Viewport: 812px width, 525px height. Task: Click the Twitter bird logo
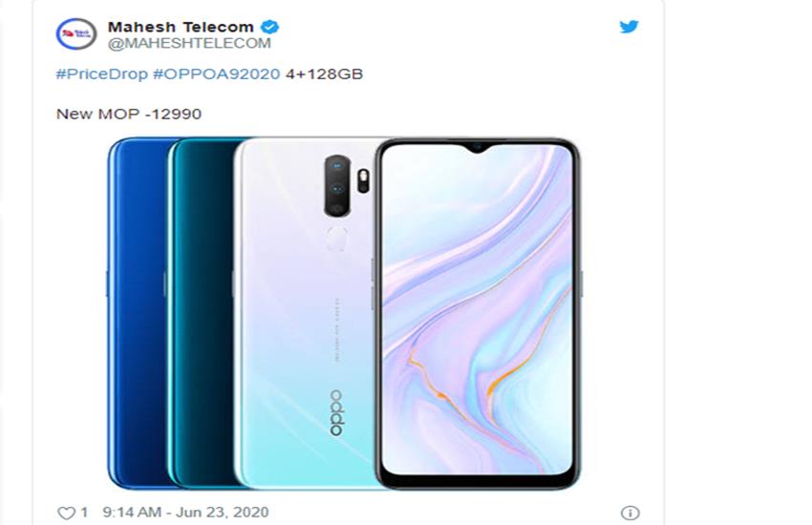coord(630,27)
